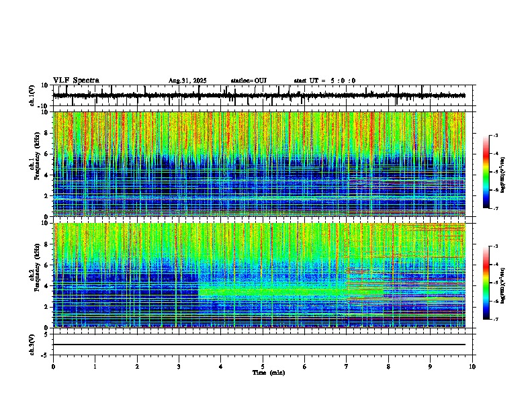Click the "4" kHz tick on ch.2 spectrogram axis

pos(47,286)
